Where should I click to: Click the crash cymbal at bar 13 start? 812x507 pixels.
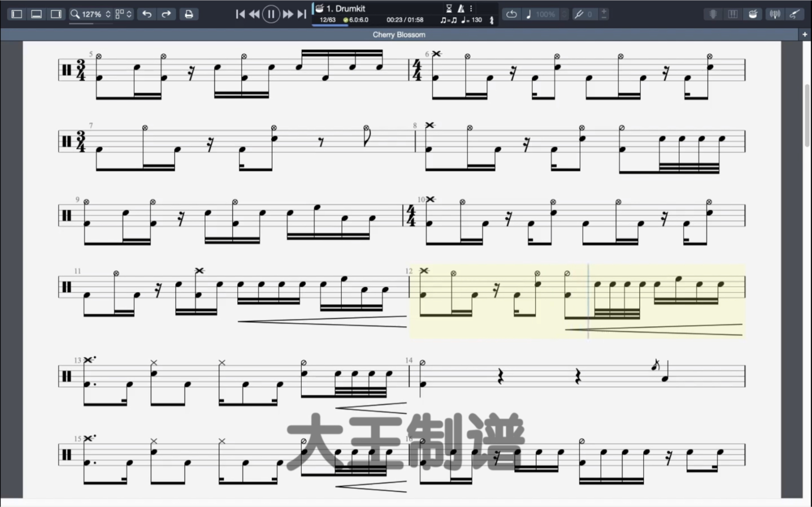pos(89,359)
